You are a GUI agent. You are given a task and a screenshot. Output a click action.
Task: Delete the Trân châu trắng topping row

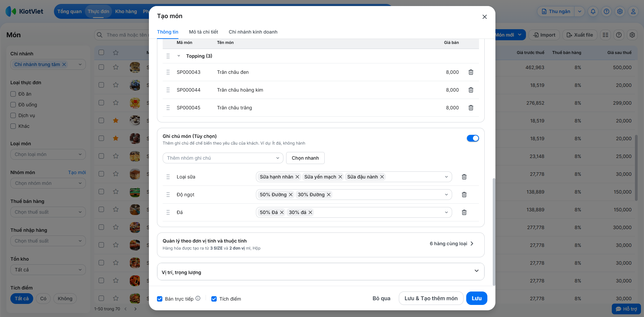pos(471,108)
